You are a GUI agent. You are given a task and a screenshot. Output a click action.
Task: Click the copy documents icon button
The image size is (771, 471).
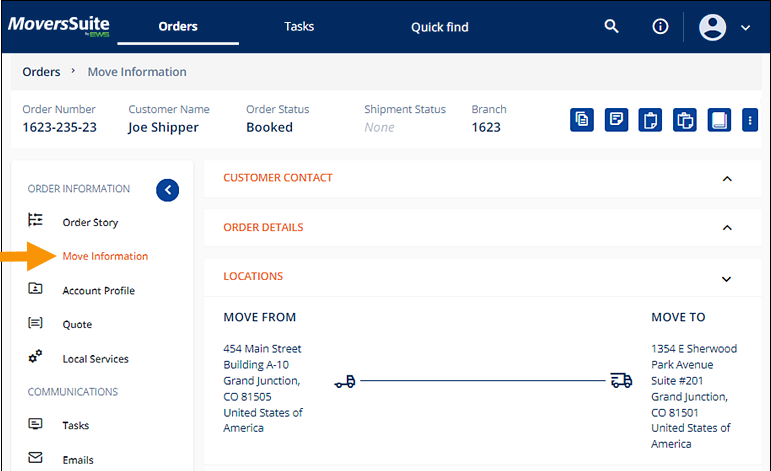click(582, 120)
